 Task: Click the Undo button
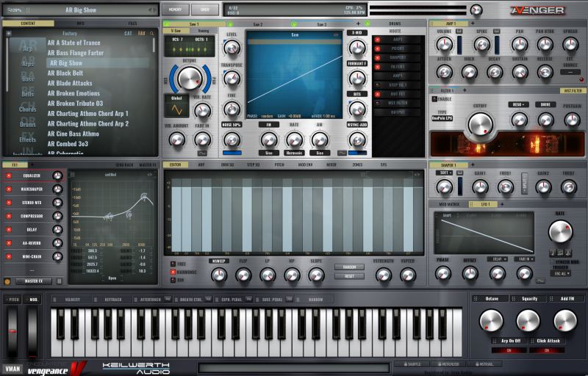click(x=205, y=10)
